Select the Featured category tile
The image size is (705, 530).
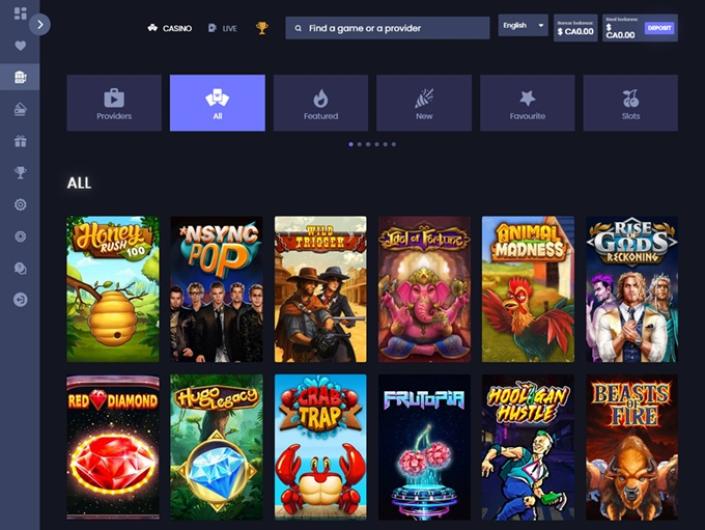pos(321,103)
